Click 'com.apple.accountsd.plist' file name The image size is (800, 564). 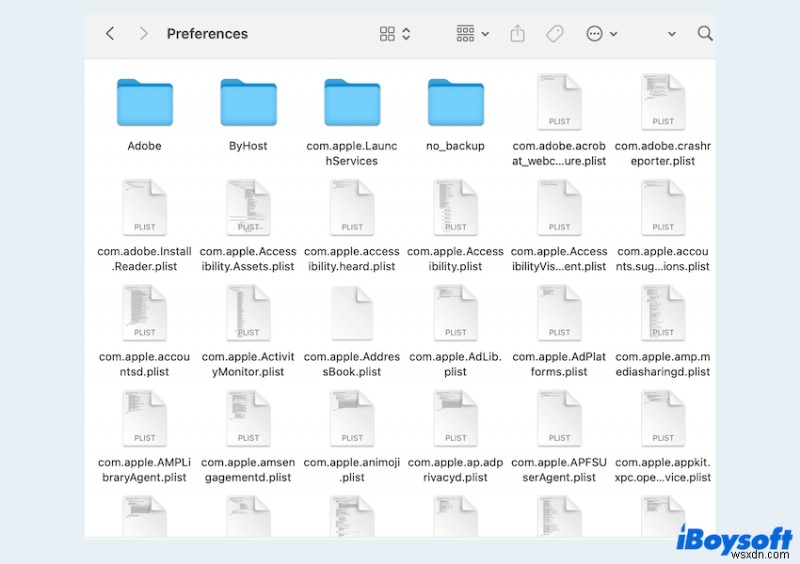click(x=144, y=364)
